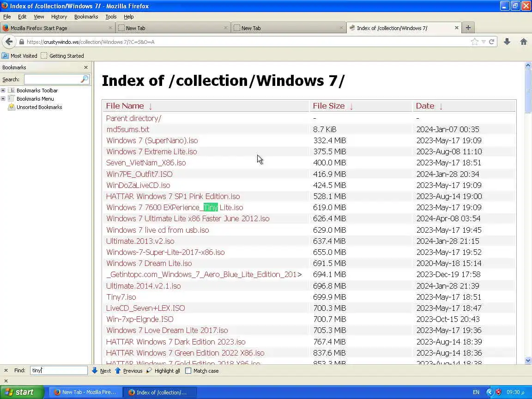Open the Getting Started bookmark
Image resolution: width=532 pixels, height=399 pixels.
click(62, 55)
